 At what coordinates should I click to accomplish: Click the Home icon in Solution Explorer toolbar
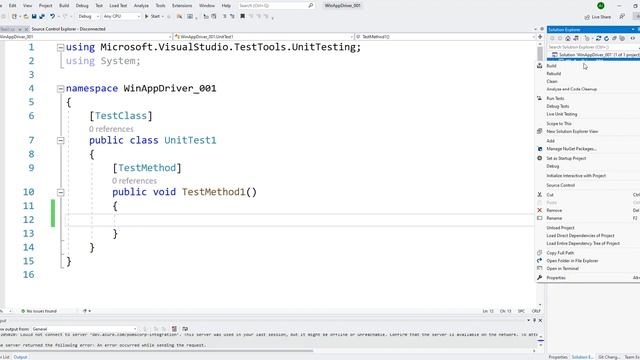568,38
